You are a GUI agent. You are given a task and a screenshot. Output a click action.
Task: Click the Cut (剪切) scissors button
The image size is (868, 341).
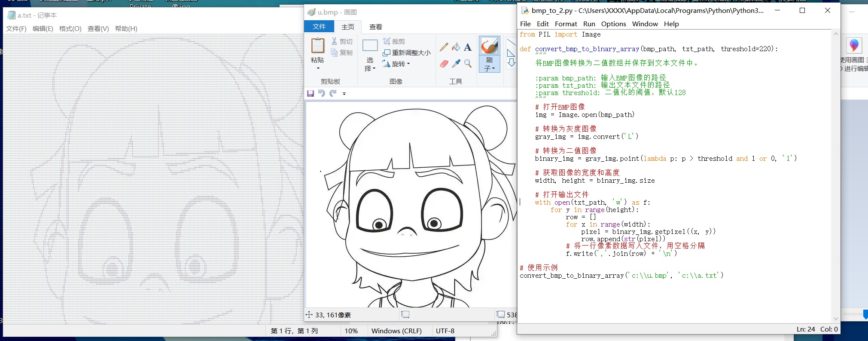click(x=342, y=41)
